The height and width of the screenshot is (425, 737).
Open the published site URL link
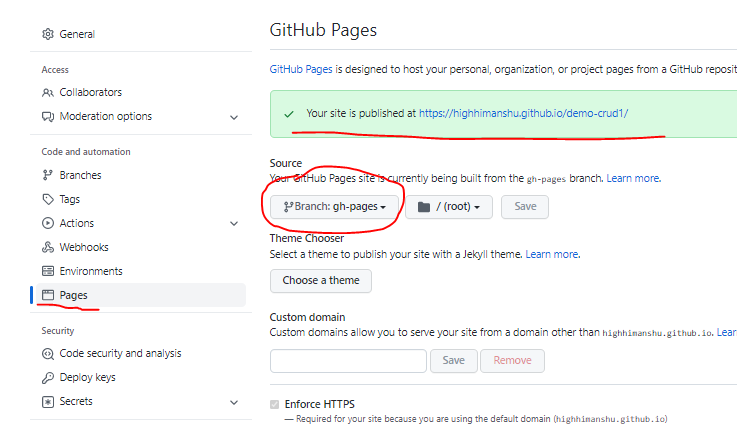[x=524, y=113]
